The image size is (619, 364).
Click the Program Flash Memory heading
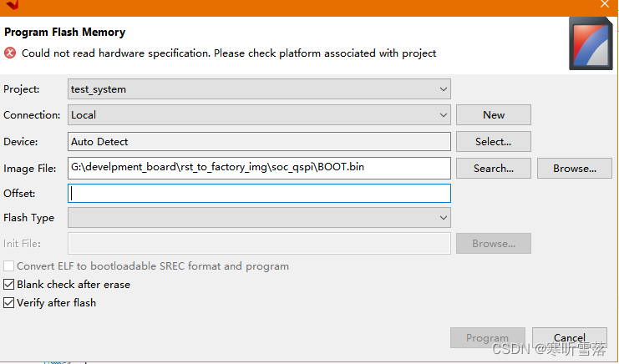click(65, 32)
